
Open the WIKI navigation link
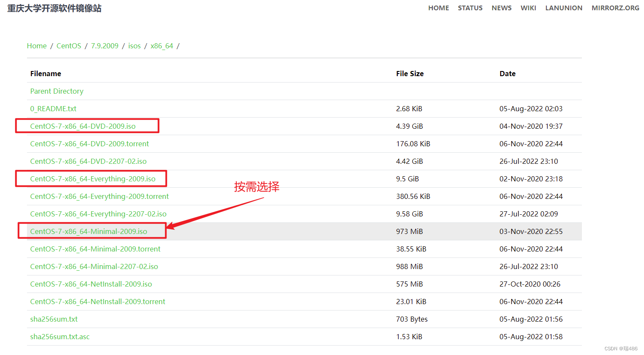point(528,8)
